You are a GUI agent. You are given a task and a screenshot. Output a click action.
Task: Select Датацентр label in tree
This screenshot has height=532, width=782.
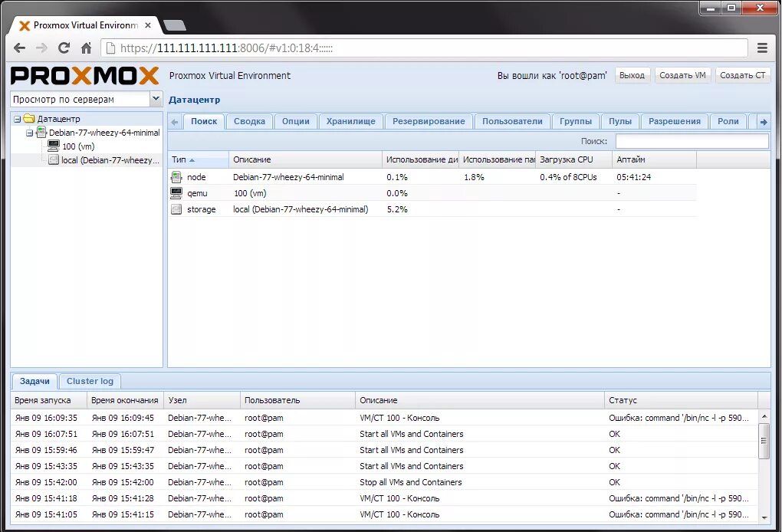point(59,119)
